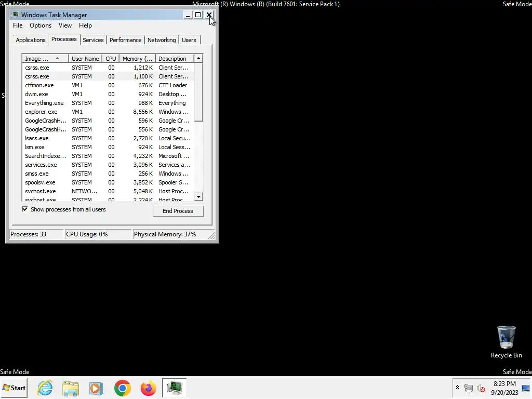Select GoogleCrashHandler row using 556 K
This screenshot has height=399, width=532.
(x=108, y=129)
